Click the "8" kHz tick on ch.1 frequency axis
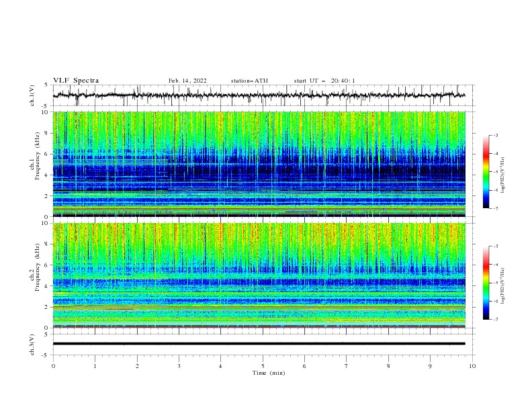532x411 pixels. 47,133
